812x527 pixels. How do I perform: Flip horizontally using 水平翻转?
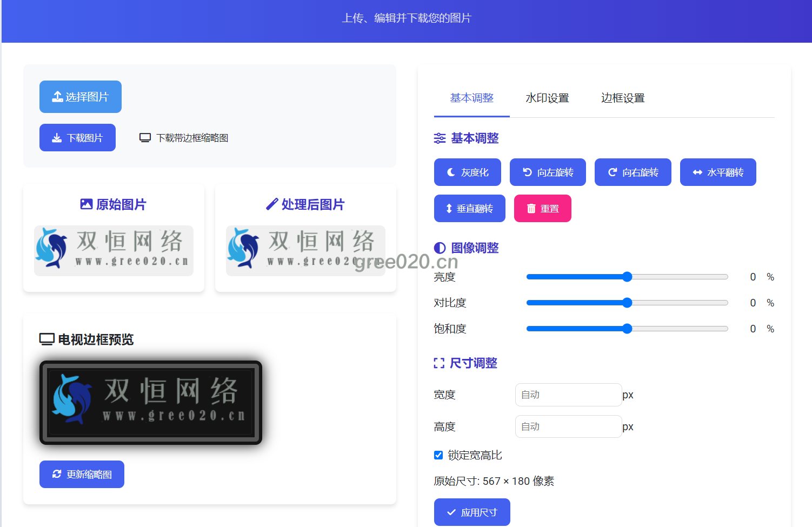pyautogui.click(x=717, y=172)
